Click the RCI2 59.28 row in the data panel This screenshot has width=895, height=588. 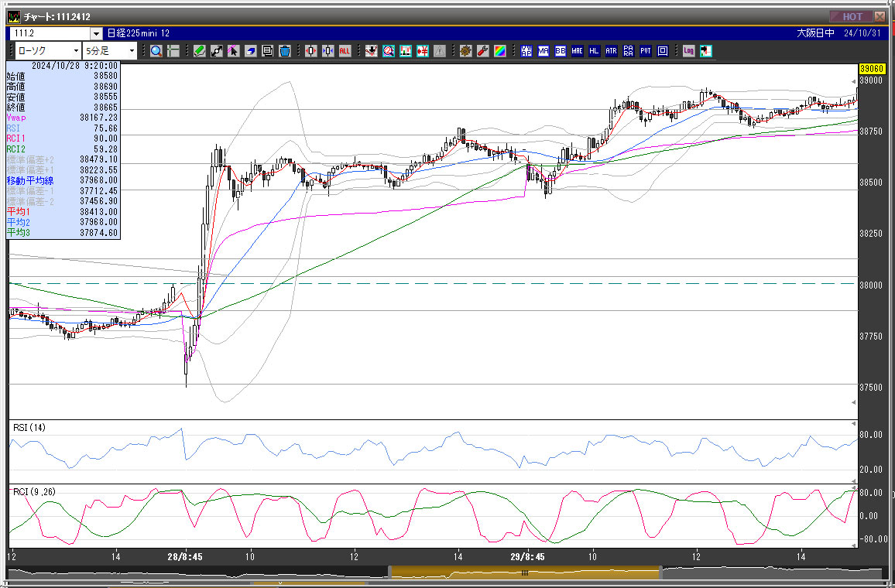pos(62,149)
